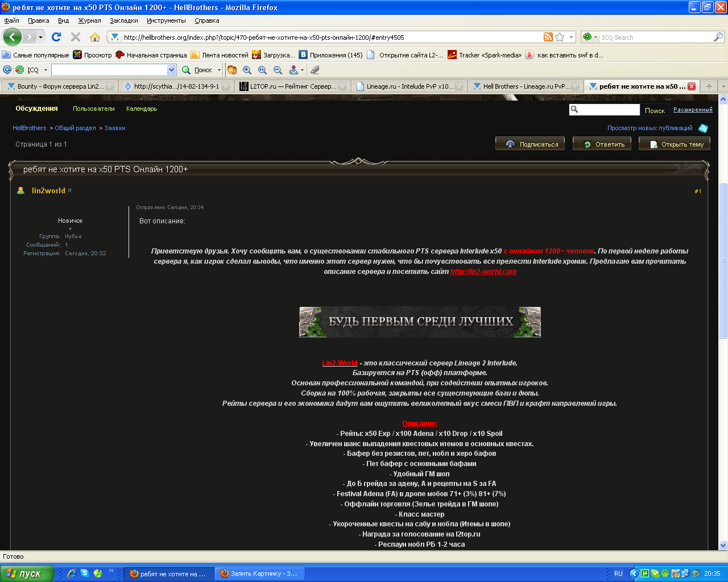Open the Справка menu

[x=206, y=20]
